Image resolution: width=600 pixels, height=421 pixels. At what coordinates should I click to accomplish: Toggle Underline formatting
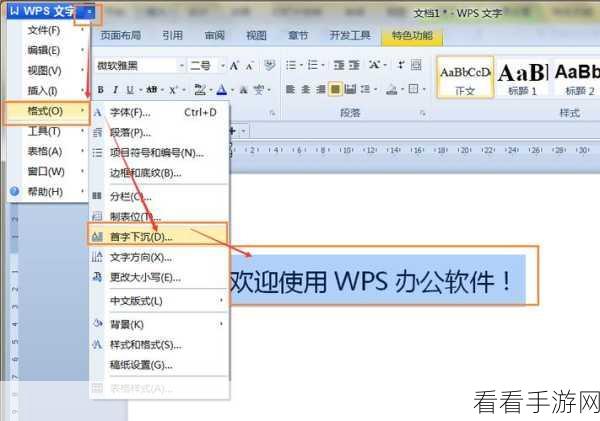click(x=130, y=90)
